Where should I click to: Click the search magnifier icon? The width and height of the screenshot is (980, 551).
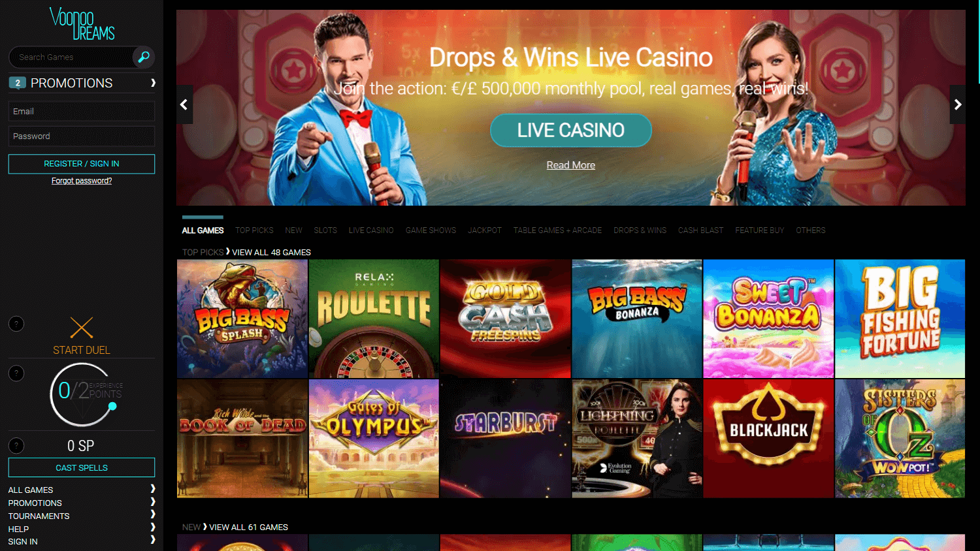[x=144, y=57]
